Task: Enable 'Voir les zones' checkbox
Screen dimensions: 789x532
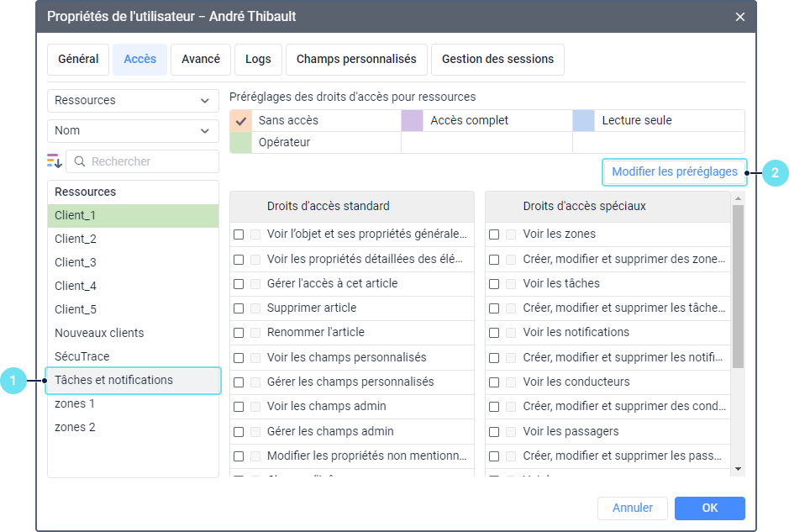Action: [495, 234]
